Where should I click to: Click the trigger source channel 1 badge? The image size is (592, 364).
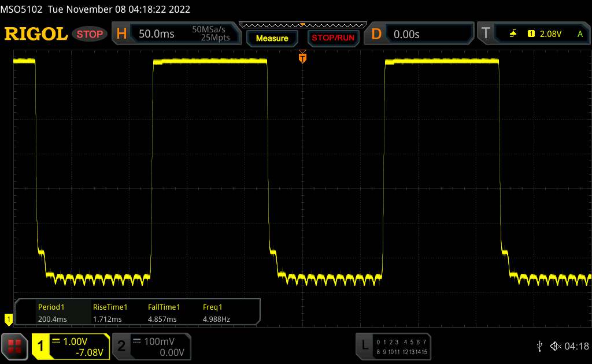531,34
